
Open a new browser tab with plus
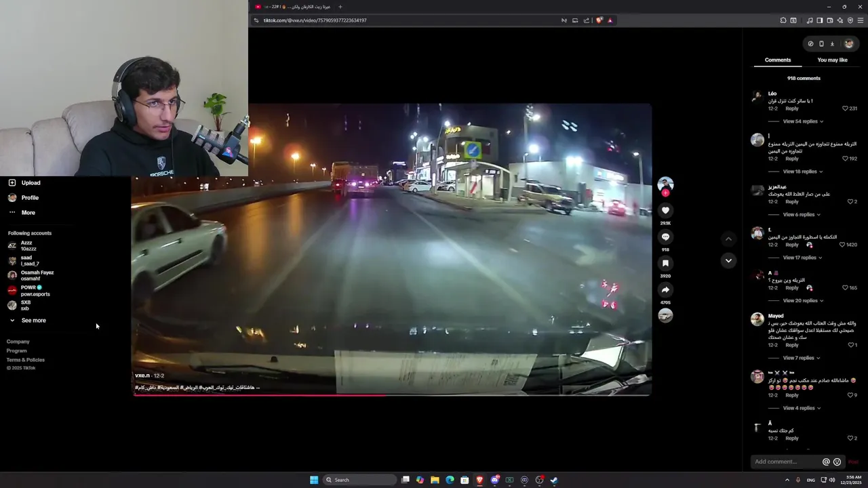click(340, 7)
